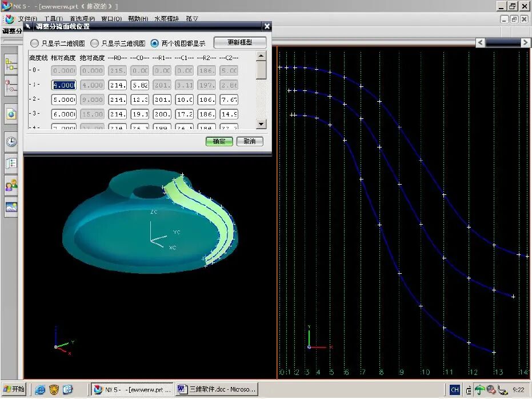532x399 pixels.
Task: Open the Internet Explorer globe sidebar icon
Action: tap(11, 114)
